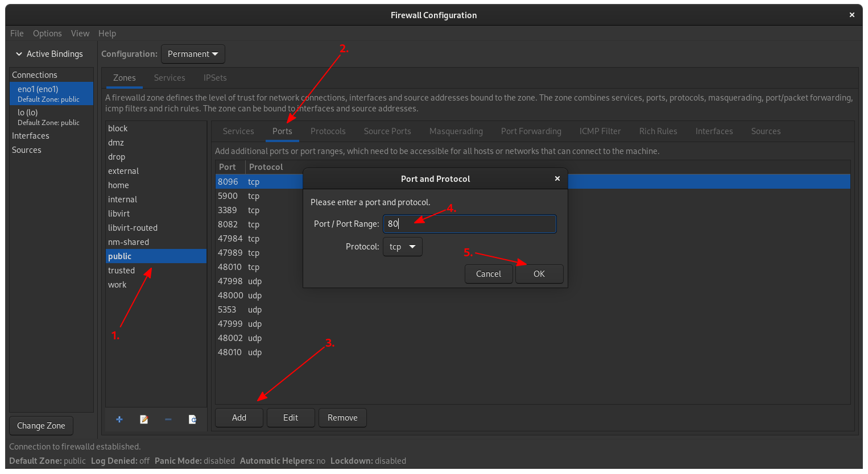Close the Port and Protocol dialog
The height and width of the screenshot is (474, 868).
[x=557, y=178]
